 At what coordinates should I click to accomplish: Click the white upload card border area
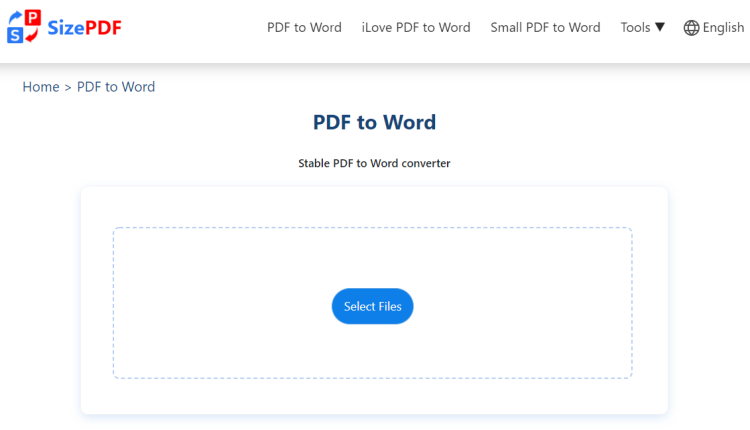click(96, 302)
